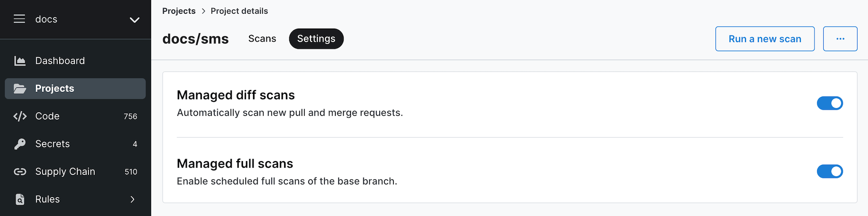Expand the Rules submenu chevron
The image size is (868, 216).
pyautogui.click(x=132, y=200)
